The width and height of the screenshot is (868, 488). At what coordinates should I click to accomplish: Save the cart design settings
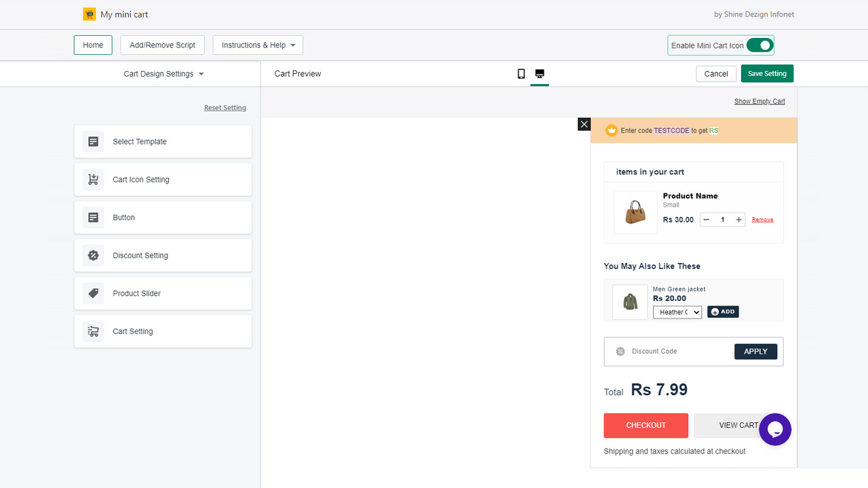tap(767, 73)
